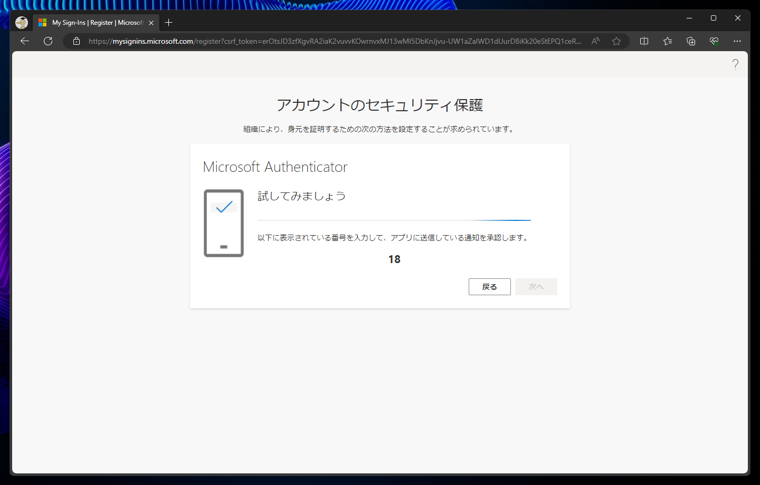760x485 pixels.
Task: Focus the address bar URL
Action: (334, 41)
